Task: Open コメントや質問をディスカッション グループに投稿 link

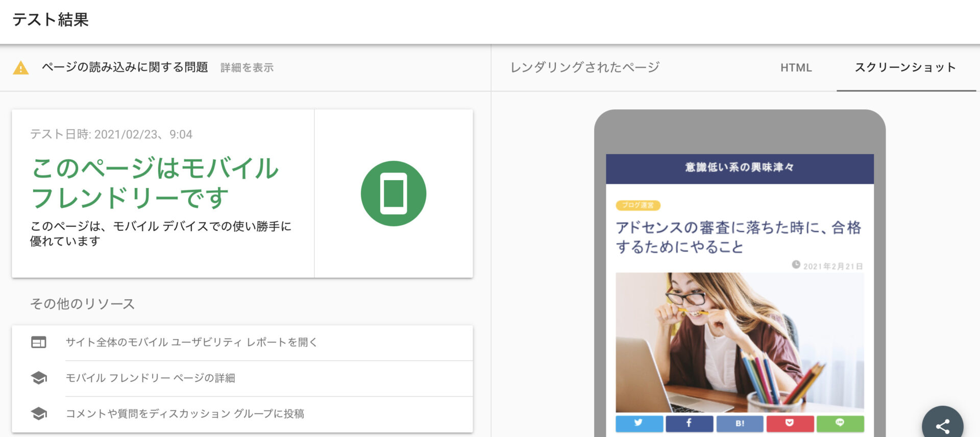Action: [x=185, y=414]
